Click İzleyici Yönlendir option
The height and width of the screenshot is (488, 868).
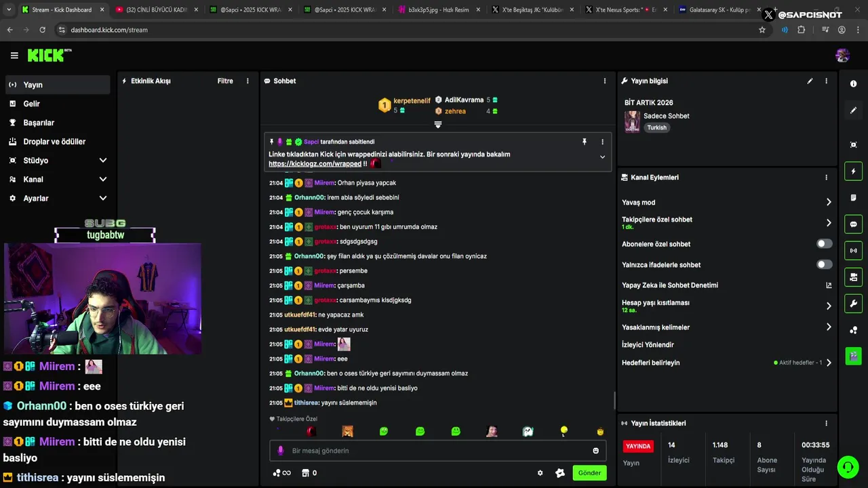(x=648, y=344)
